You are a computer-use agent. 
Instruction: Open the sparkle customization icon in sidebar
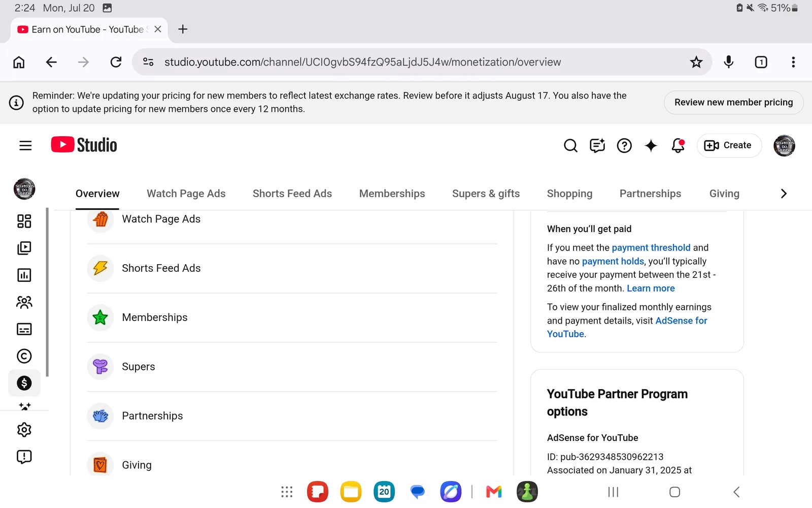[x=24, y=406]
